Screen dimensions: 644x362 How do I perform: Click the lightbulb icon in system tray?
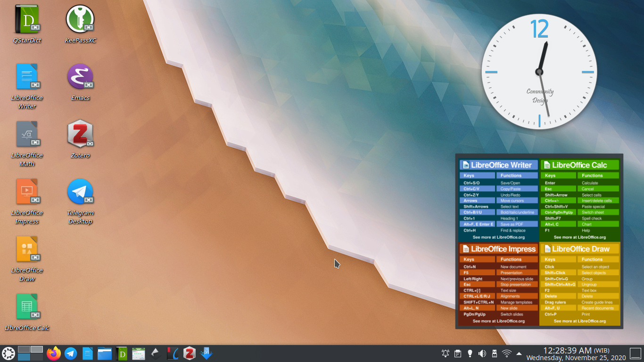tap(470, 354)
